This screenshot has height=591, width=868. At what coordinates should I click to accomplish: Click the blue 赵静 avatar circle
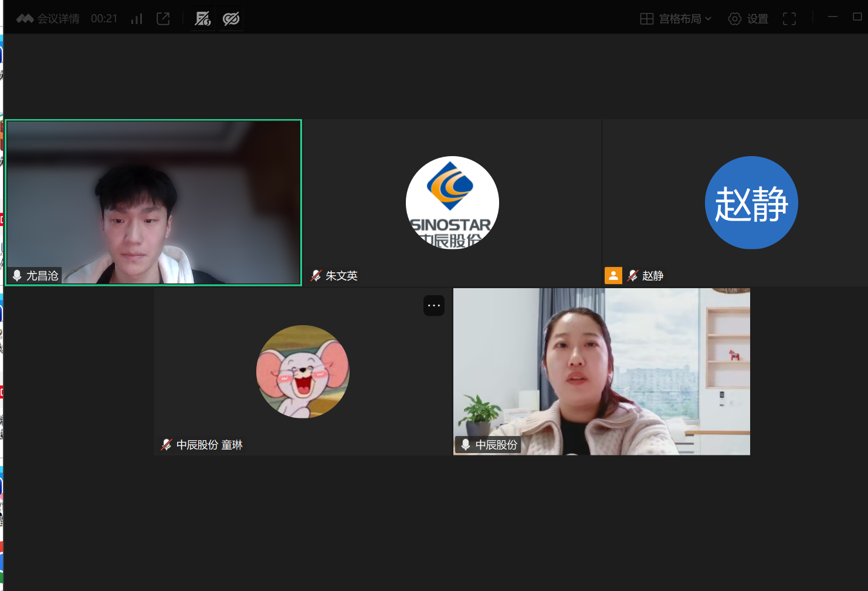tap(751, 202)
